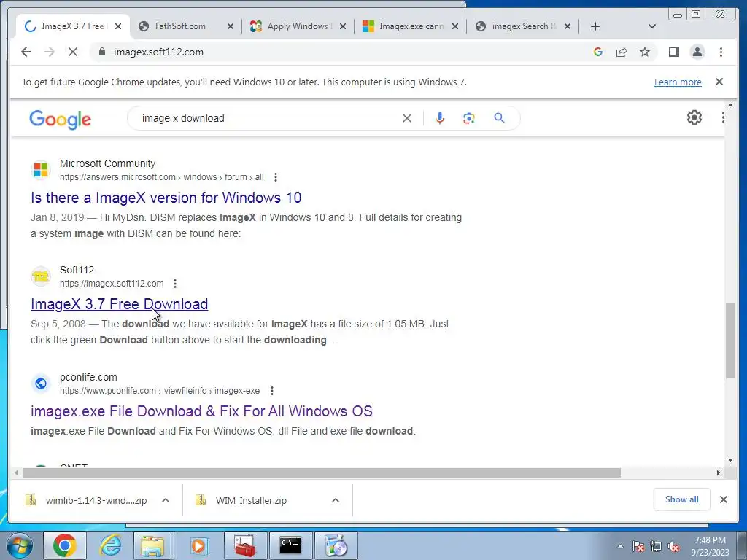Open the volume icon in system tray
Viewport: 747px width, 560px height.
[x=673, y=547]
